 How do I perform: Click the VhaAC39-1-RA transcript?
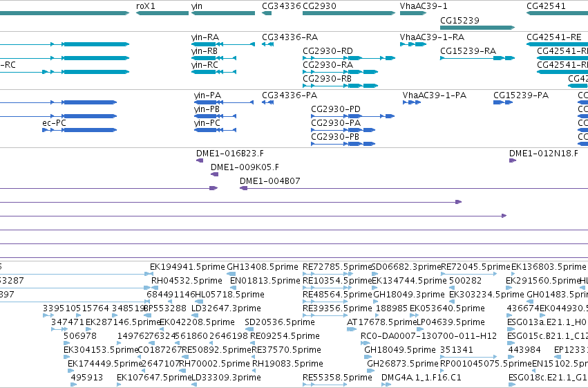413,44
